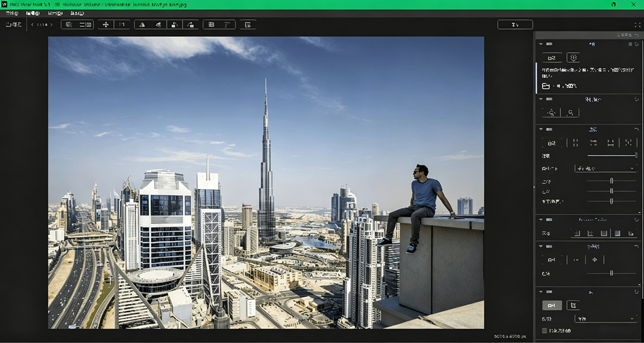Toggle the crop palette's enable switch

549,292
